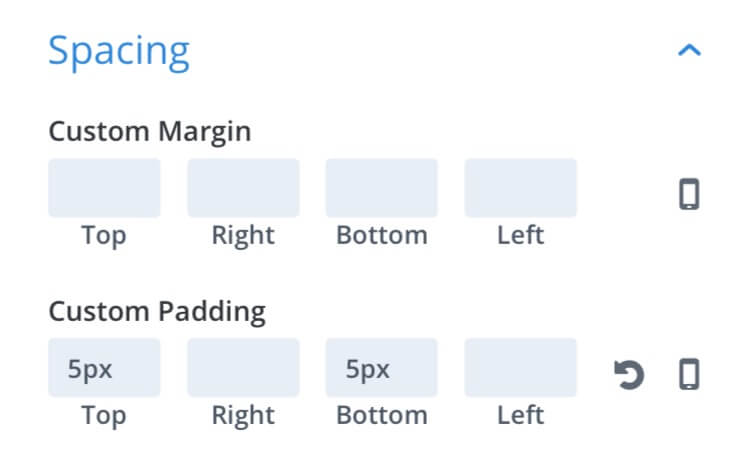Click the Left label under Custom Margin
The width and height of the screenshot is (732, 464).
(x=521, y=235)
